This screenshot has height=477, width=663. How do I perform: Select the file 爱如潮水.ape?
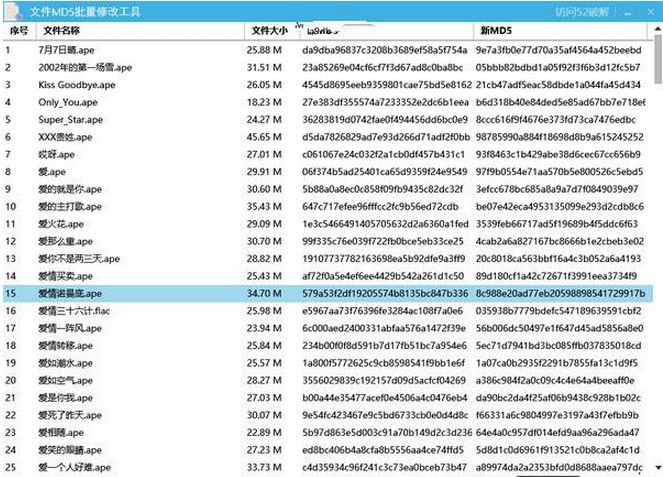click(66, 363)
